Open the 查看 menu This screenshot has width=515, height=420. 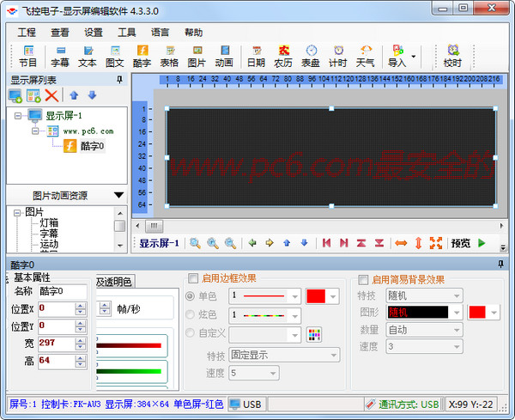pos(60,33)
